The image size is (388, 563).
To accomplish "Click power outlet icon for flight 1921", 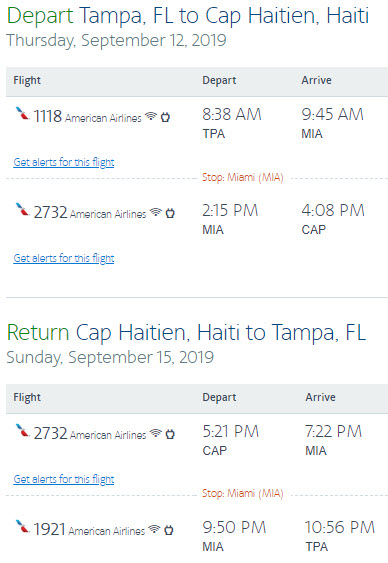I will (x=168, y=530).
